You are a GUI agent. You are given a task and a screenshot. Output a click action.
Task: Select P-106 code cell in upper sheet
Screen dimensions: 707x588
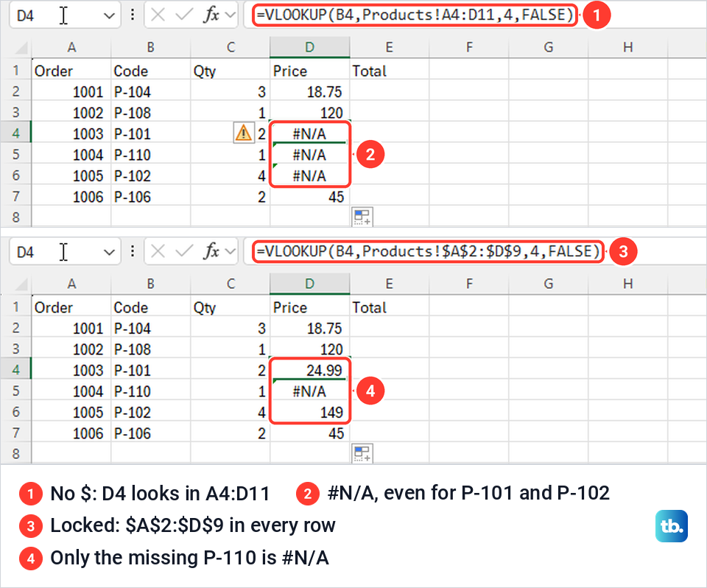coord(150,197)
